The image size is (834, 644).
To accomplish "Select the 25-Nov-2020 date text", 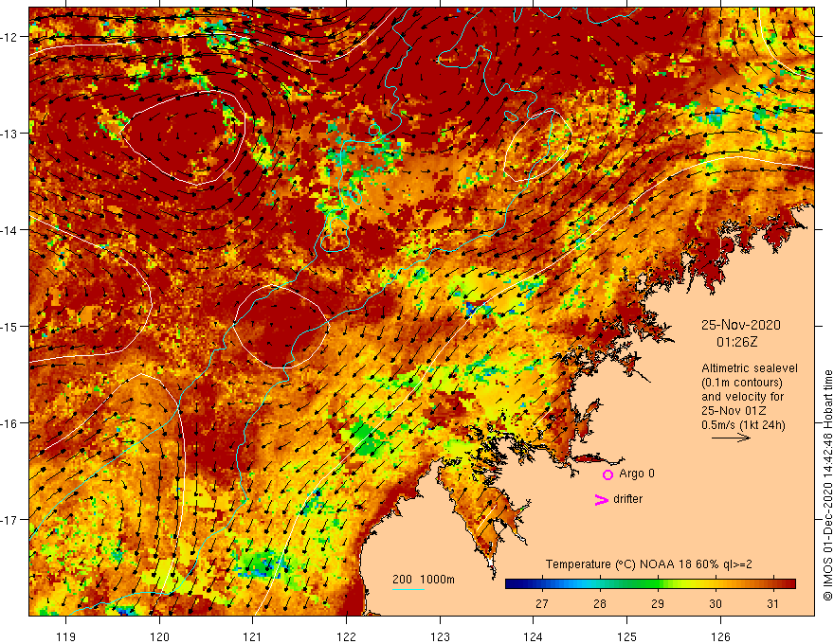I will coord(740,325).
